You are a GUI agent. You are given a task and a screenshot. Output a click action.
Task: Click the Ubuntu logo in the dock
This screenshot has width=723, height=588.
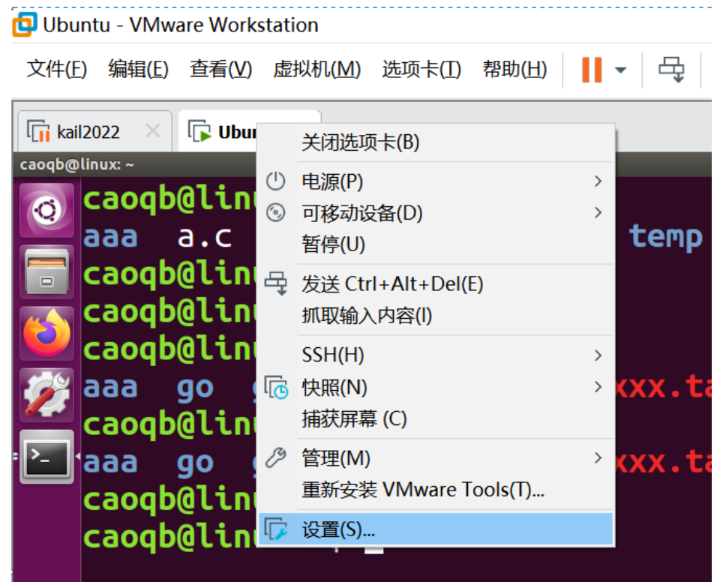click(x=46, y=209)
